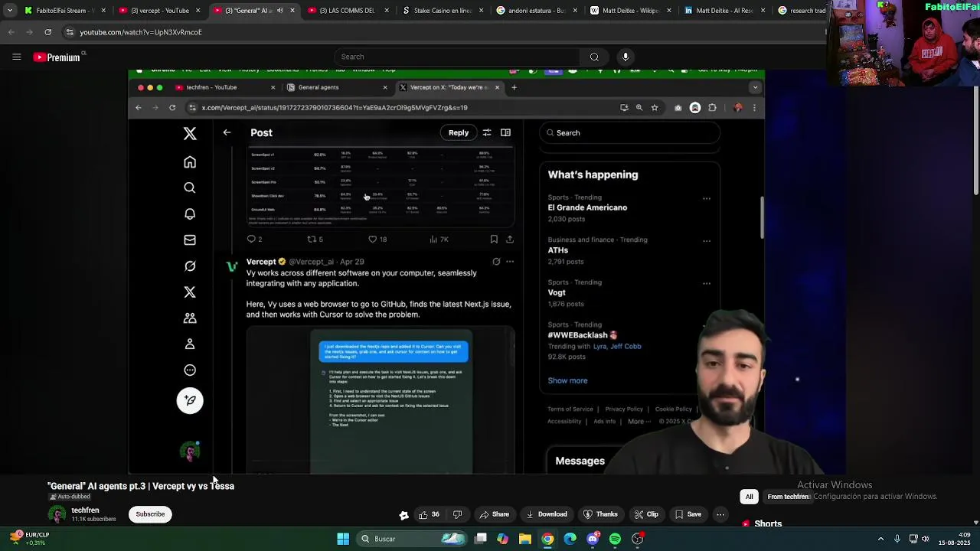
Task: Switch to the (3) vercept - YouTube tab
Action: pyautogui.click(x=159, y=11)
